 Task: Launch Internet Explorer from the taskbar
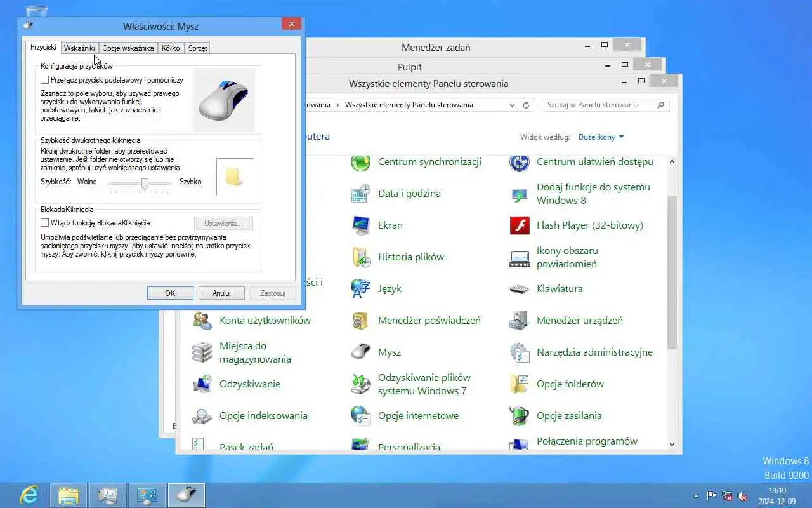(29, 495)
